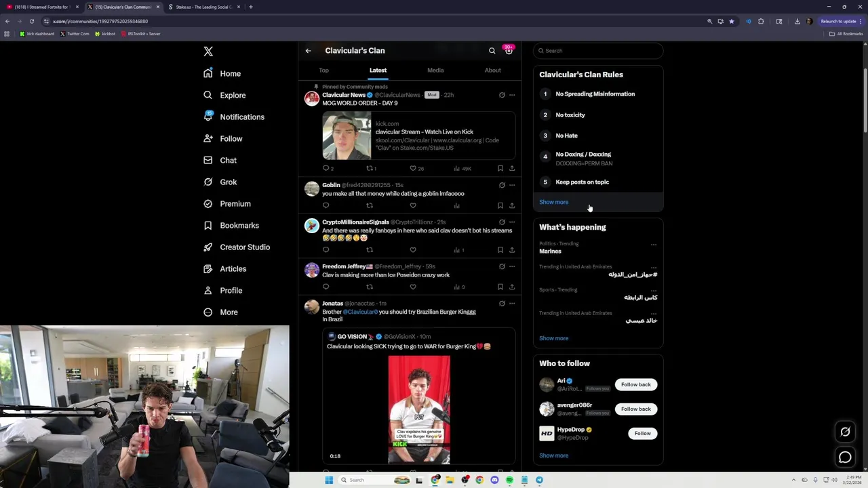Open more options on Freedom_Jeffrey post

pos(512,266)
